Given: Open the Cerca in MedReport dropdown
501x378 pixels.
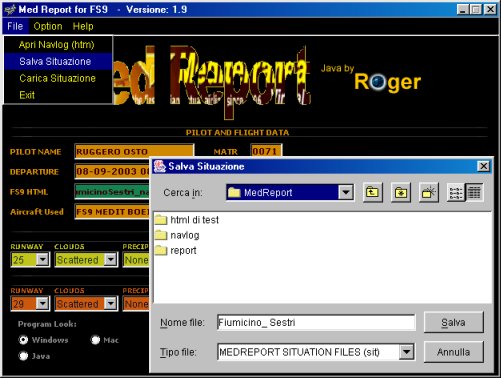Looking at the screenshot, I should pos(346,192).
